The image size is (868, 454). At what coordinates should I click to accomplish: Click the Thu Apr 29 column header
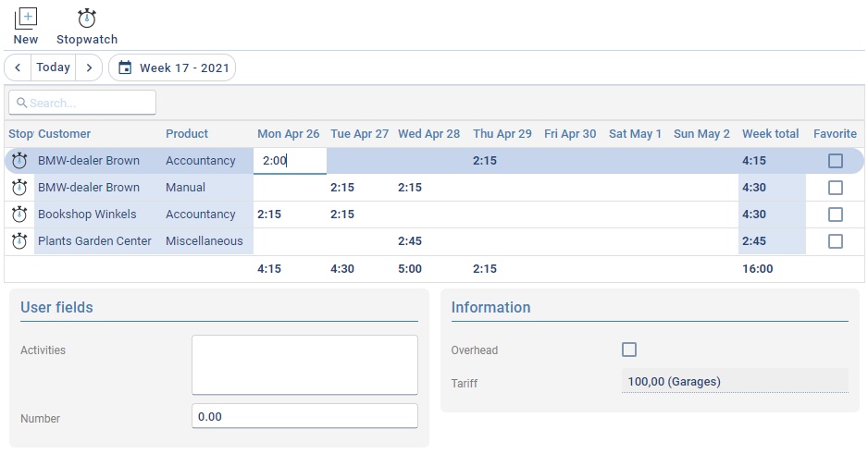point(502,134)
